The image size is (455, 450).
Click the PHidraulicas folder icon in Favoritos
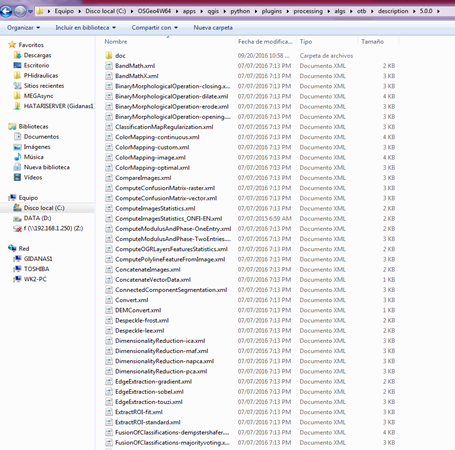click(x=17, y=75)
